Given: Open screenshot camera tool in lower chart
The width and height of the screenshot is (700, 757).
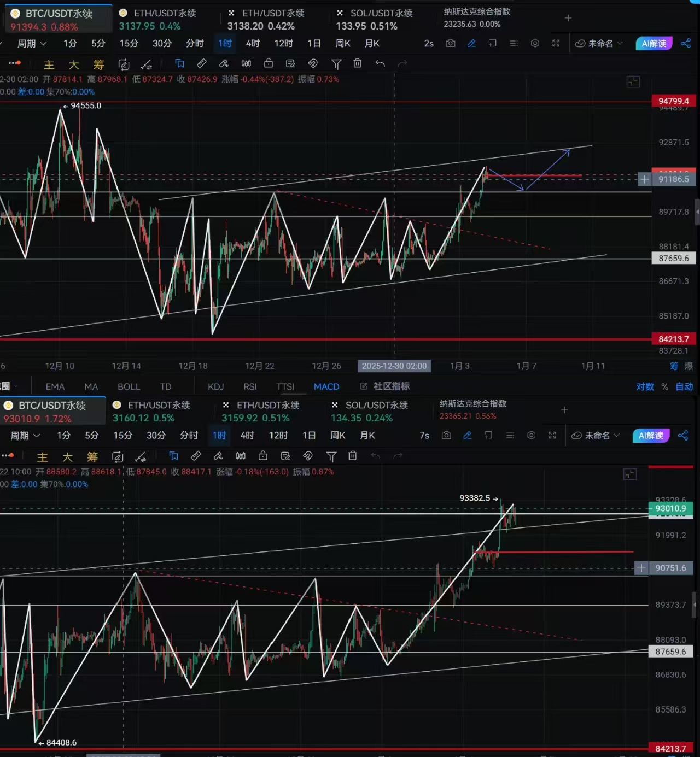Looking at the screenshot, I should pyautogui.click(x=446, y=435).
